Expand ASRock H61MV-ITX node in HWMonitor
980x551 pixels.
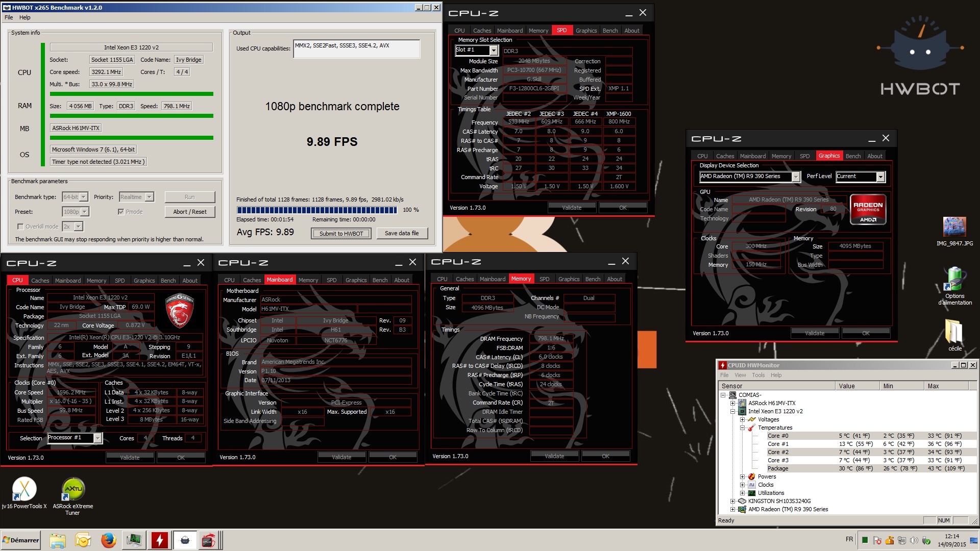733,403
